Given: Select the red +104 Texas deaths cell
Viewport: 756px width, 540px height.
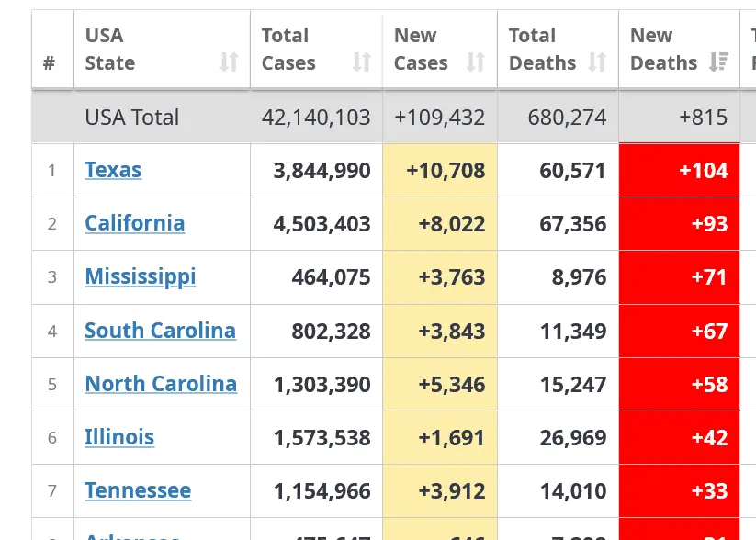Looking at the screenshot, I should click(x=680, y=170).
